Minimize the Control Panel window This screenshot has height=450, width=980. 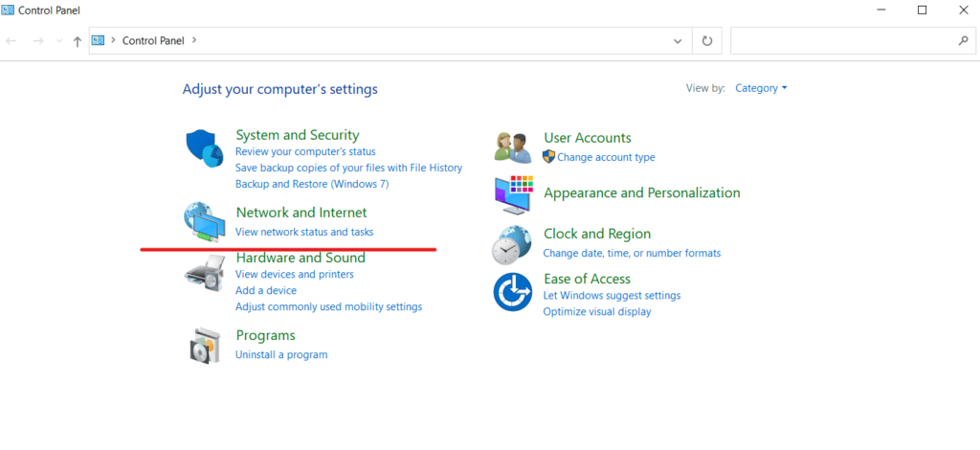(881, 10)
